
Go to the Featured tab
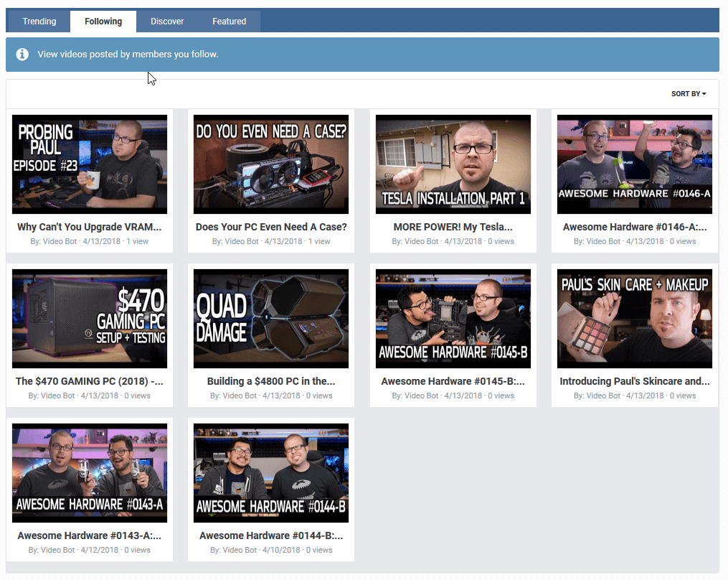coord(229,22)
